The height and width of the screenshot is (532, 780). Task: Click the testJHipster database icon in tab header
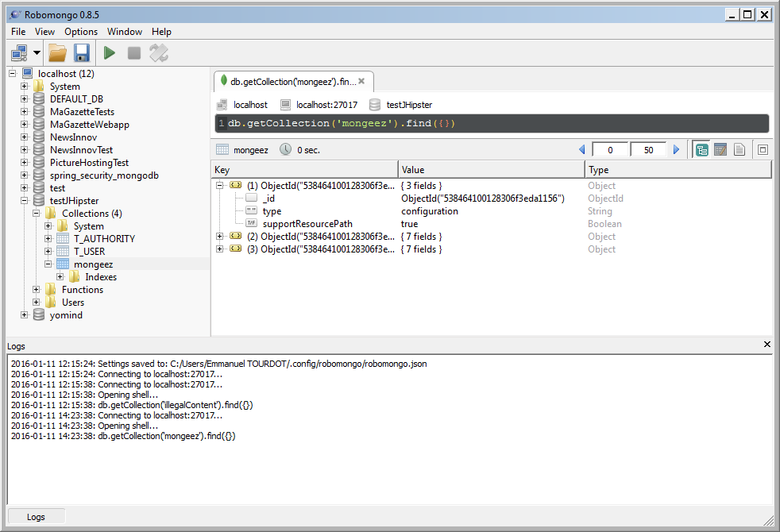point(375,105)
